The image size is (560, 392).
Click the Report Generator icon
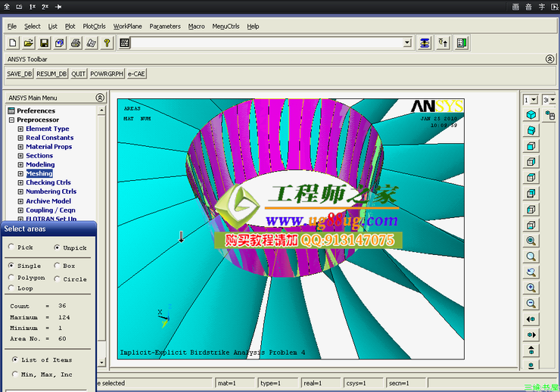pos(91,43)
